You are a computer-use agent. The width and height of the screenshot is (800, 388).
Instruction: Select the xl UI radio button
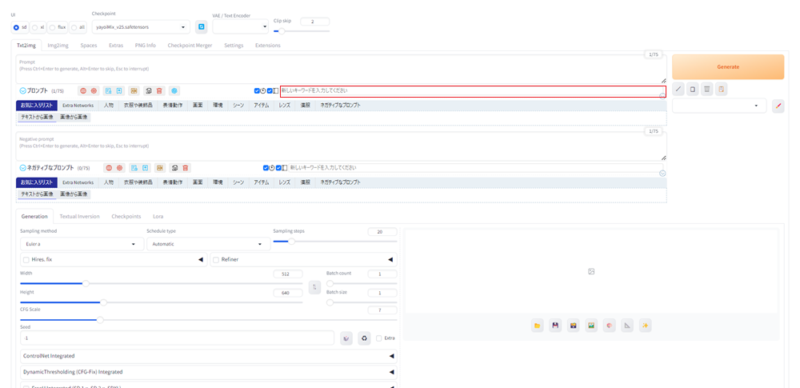(x=35, y=27)
